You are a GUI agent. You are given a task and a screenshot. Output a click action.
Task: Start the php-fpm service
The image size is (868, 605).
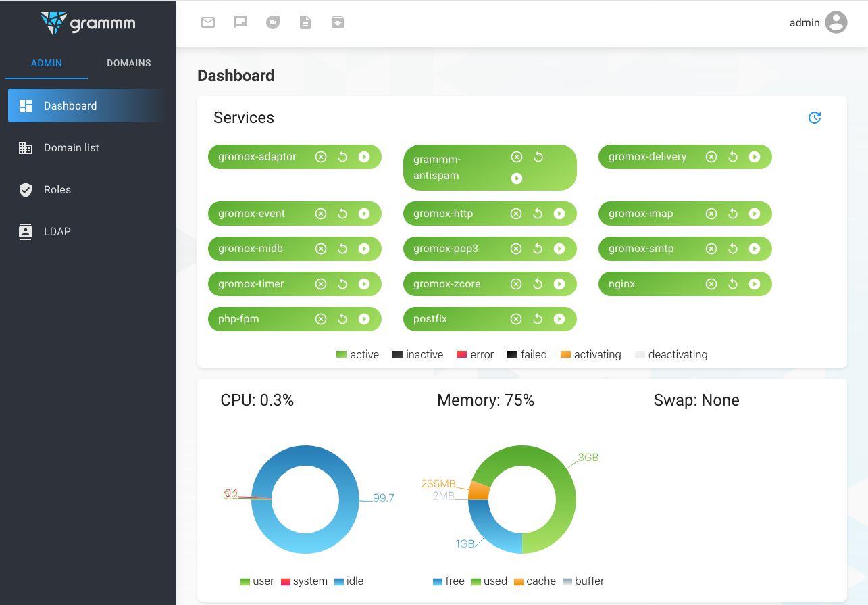[364, 319]
